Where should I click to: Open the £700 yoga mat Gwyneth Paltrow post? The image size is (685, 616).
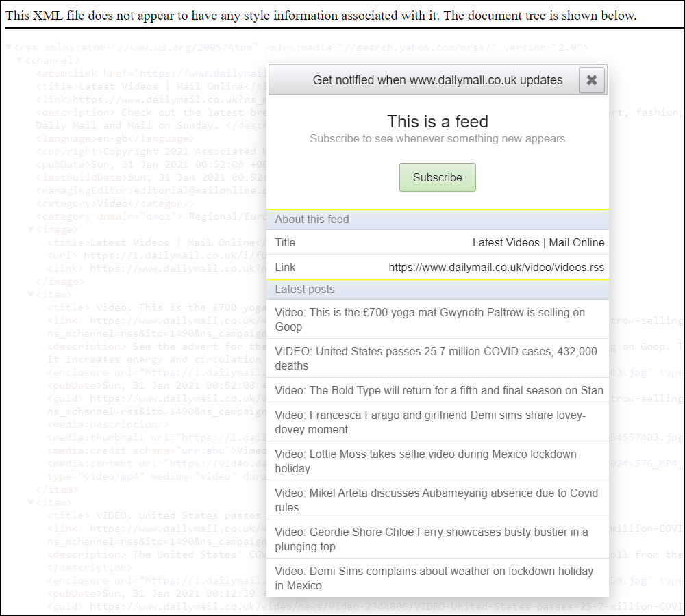click(x=437, y=319)
